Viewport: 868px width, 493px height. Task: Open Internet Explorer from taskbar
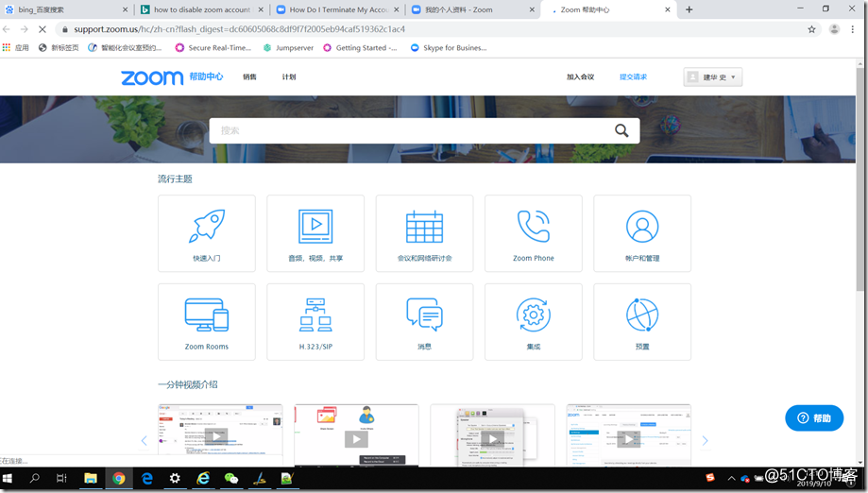point(203,479)
